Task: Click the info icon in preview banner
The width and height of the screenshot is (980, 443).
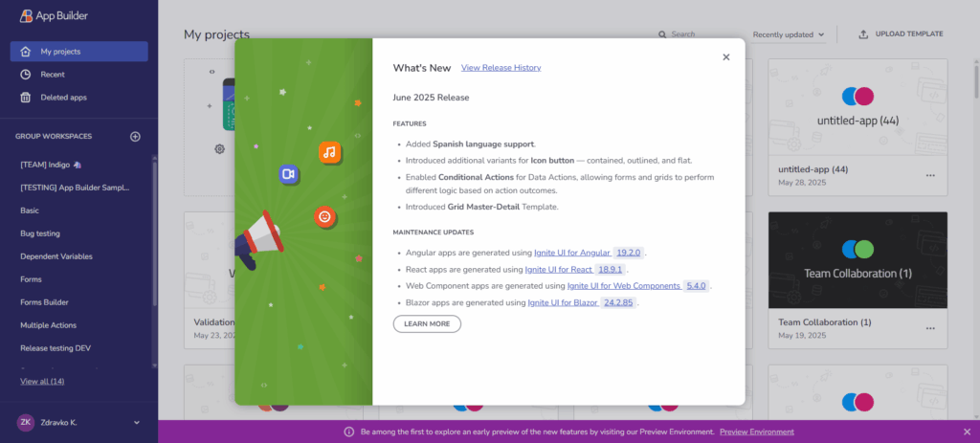Action: (349, 432)
